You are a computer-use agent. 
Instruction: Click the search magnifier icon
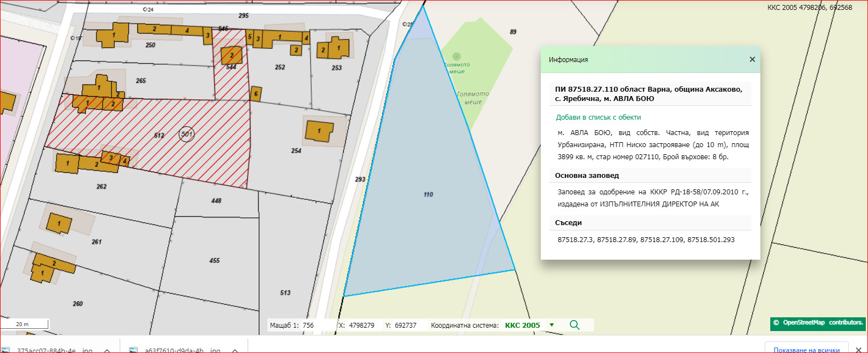coord(574,325)
